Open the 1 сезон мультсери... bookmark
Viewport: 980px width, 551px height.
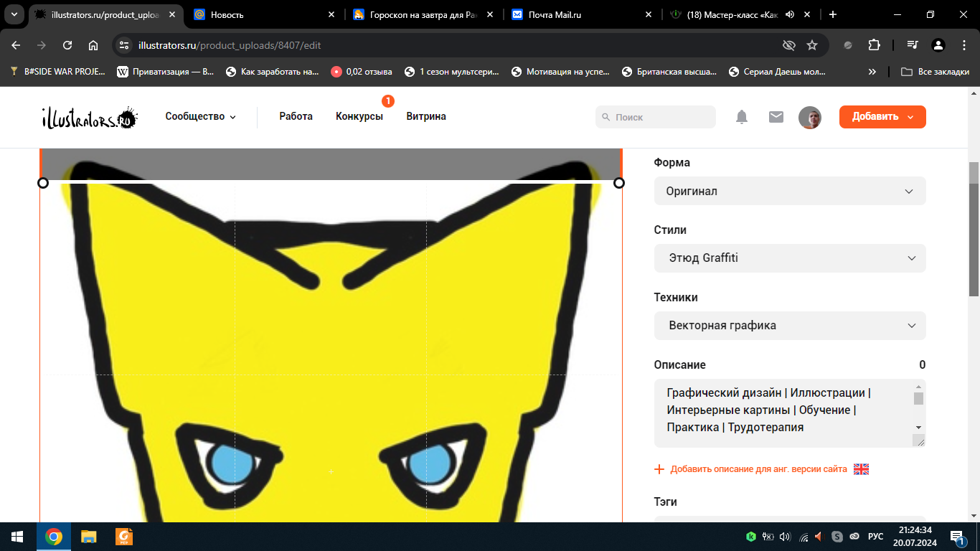pos(452,72)
